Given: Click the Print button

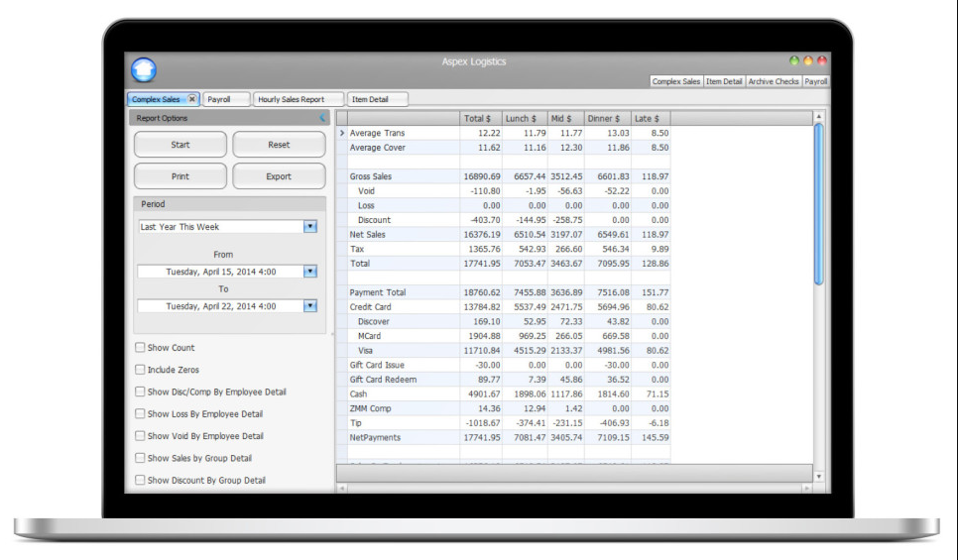Looking at the screenshot, I should pos(180,176).
